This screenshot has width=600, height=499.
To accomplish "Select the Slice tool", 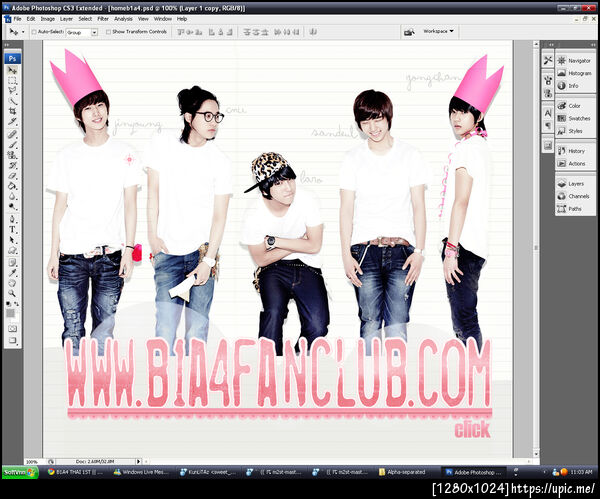I will [x=13, y=122].
